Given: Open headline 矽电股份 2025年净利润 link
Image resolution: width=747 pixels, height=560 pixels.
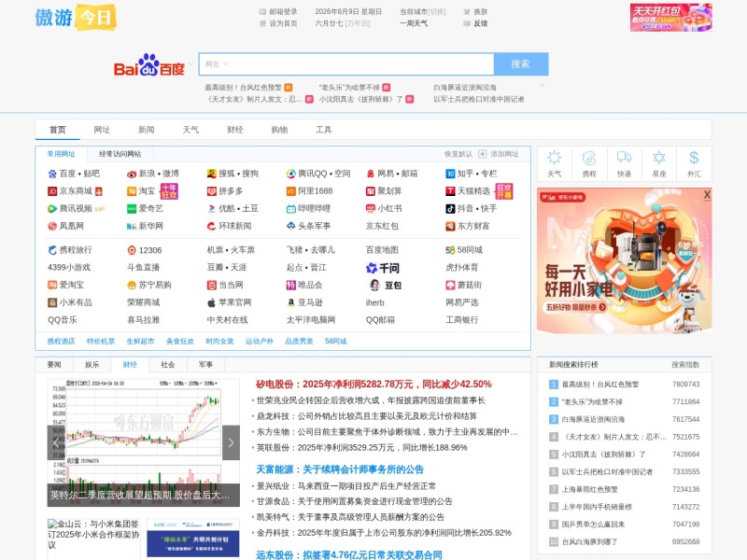Looking at the screenshot, I should click(x=374, y=385).
